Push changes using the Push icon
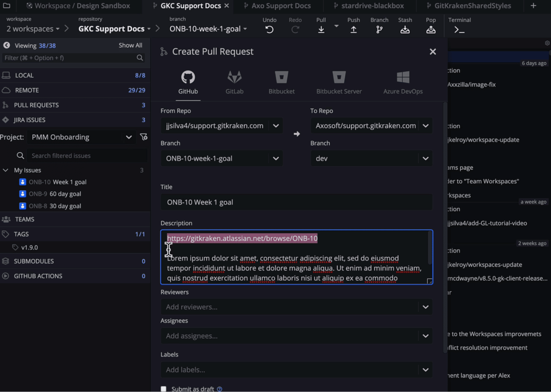551x392 pixels. (353, 29)
